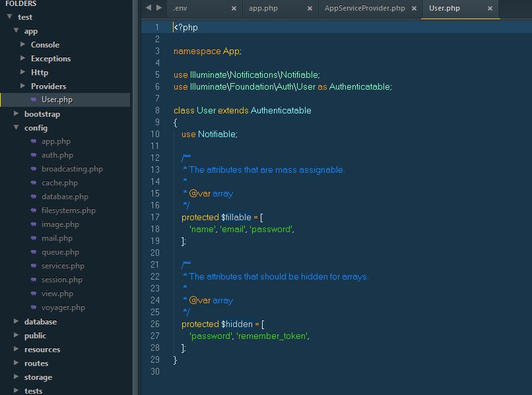Expand the Http folder arrow
The width and height of the screenshot is (532, 395).
pyautogui.click(x=22, y=72)
